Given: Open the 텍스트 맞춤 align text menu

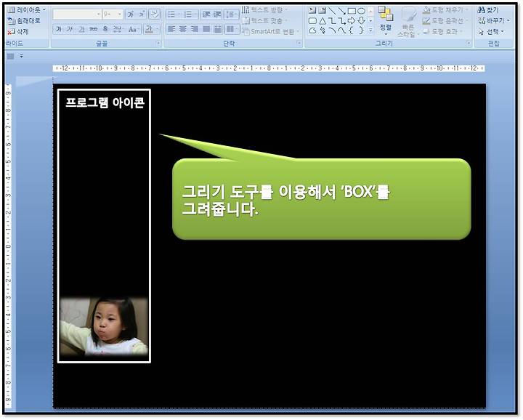Looking at the screenshot, I should pyautogui.click(x=265, y=20).
